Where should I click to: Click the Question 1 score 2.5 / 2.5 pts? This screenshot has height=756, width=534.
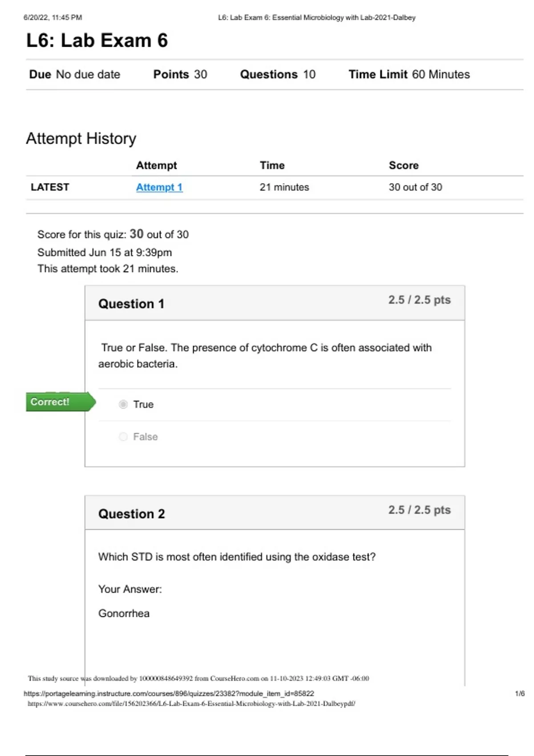[419, 300]
